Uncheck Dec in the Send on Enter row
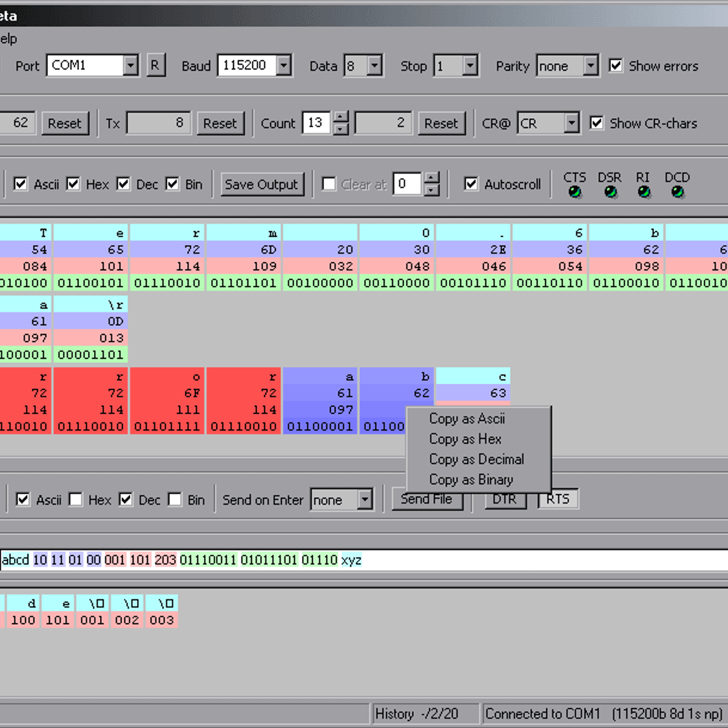This screenshot has height=728, width=728. pyautogui.click(x=126, y=499)
